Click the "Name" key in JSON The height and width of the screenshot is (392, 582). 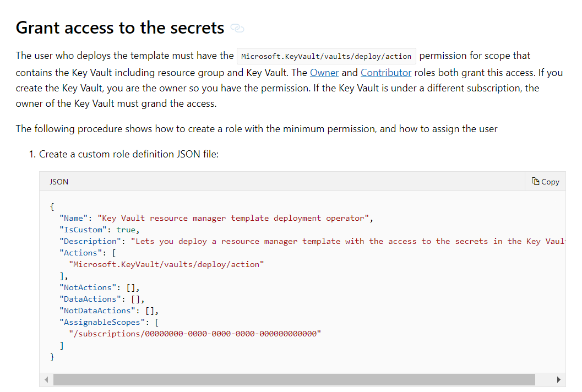coord(73,218)
